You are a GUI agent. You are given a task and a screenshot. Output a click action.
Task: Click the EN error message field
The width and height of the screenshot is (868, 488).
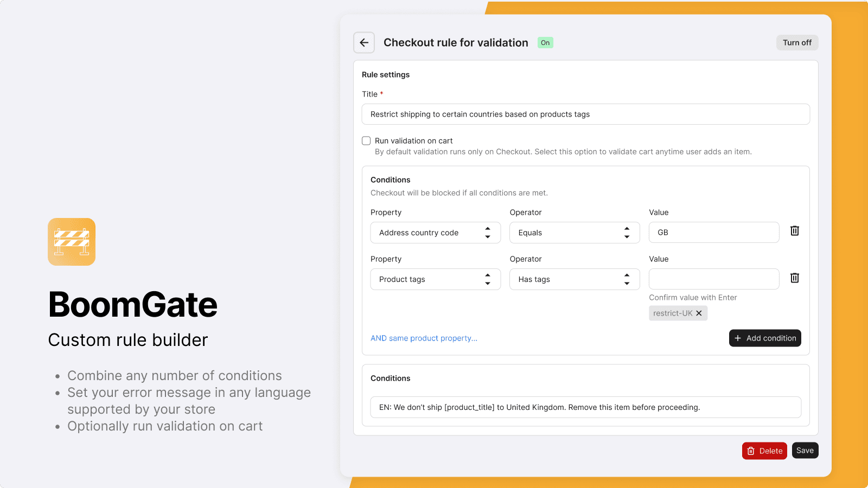click(x=585, y=407)
